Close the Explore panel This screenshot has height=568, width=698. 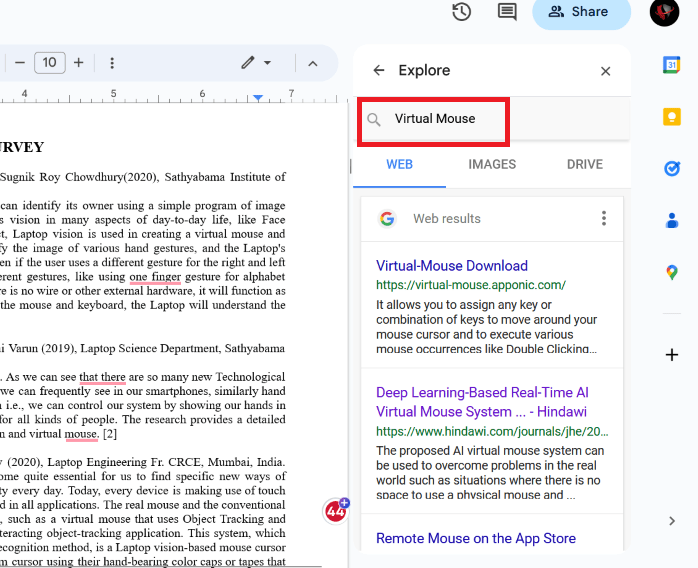tap(605, 71)
